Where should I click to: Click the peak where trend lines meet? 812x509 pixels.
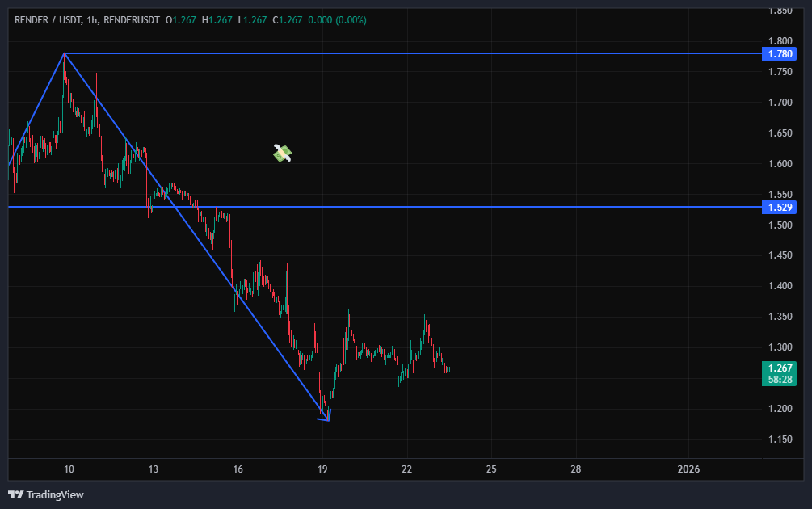[65, 53]
